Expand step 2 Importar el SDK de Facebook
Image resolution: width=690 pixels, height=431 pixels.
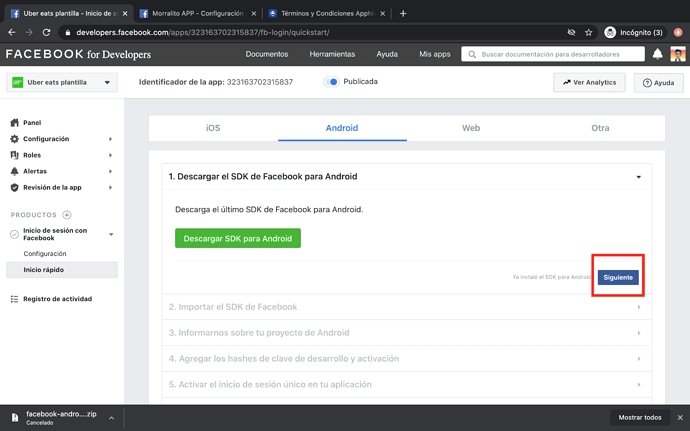pos(407,306)
